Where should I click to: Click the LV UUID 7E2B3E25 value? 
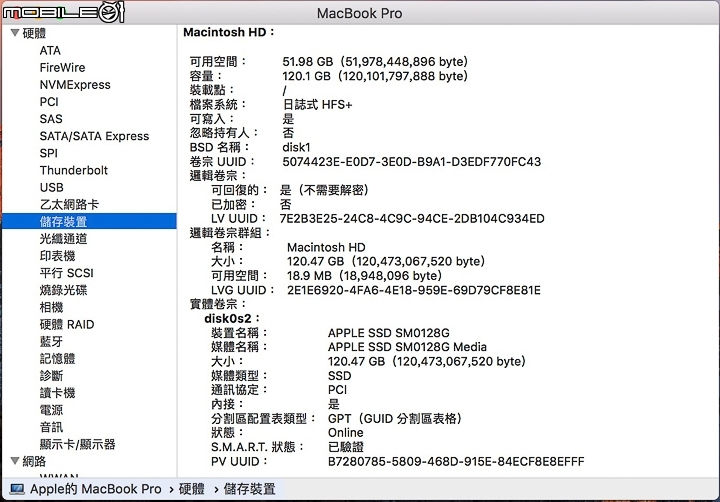(412, 219)
